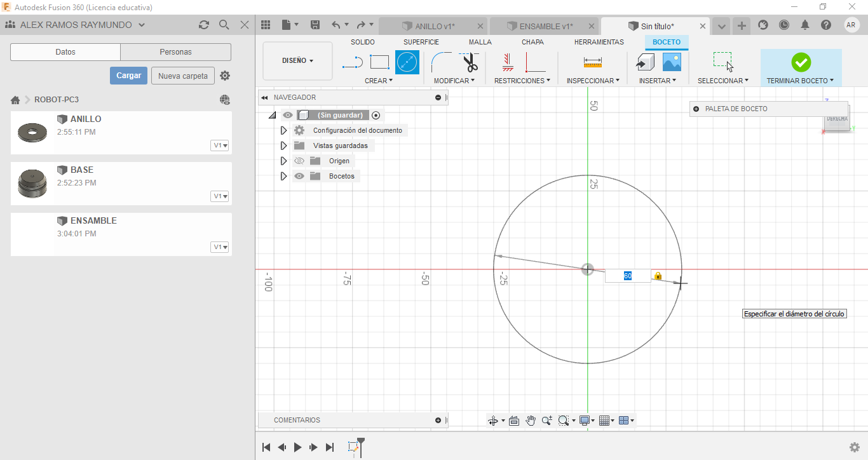Open the DISEÑO workspace dropdown
The height and width of the screenshot is (460, 868).
(297, 61)
